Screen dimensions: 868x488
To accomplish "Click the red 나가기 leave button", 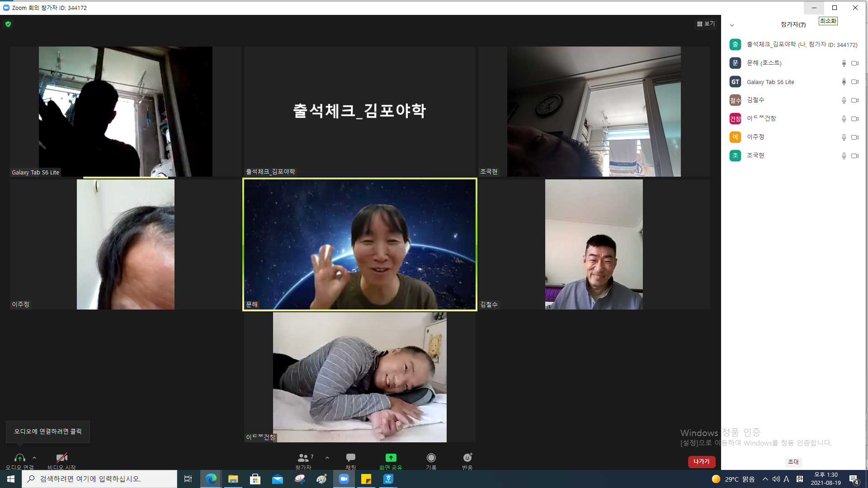I will pyautogui.click(x=702, y=461).
